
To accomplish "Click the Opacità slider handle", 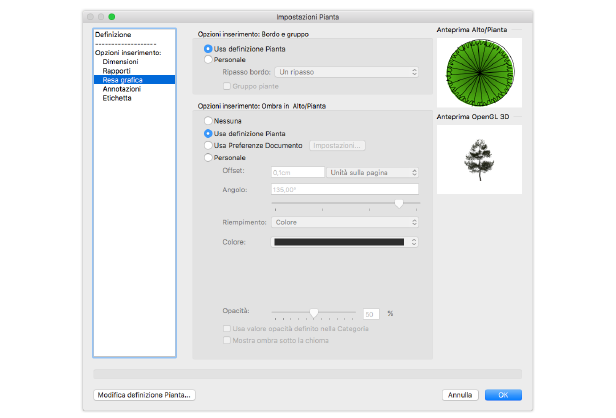I will [x=314, y=313].
